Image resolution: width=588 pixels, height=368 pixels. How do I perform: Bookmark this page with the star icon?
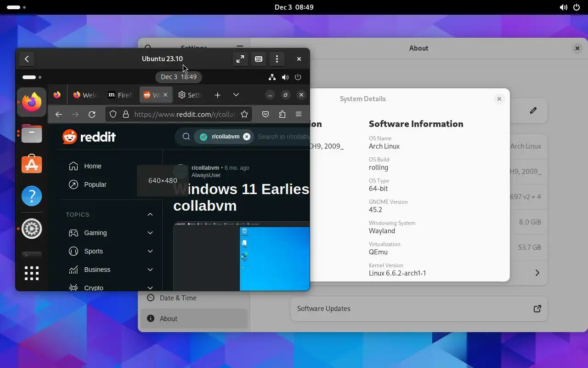pos(244,115)
